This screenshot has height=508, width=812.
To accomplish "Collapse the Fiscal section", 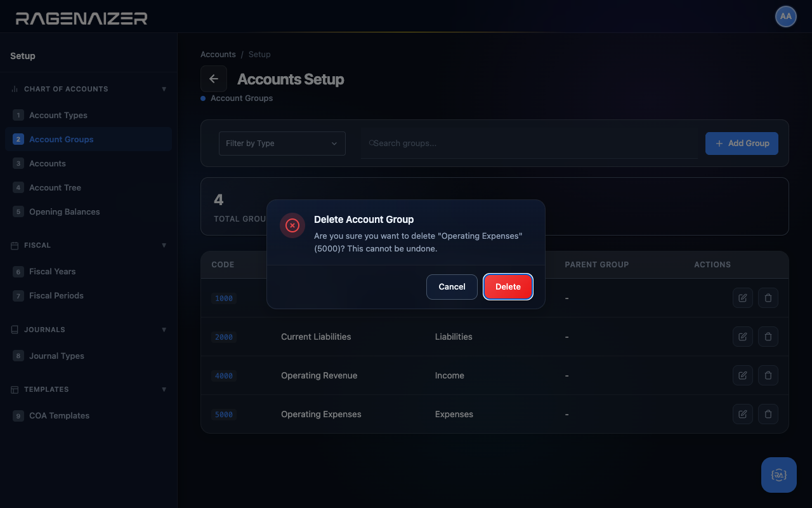I will click(164, 245).
